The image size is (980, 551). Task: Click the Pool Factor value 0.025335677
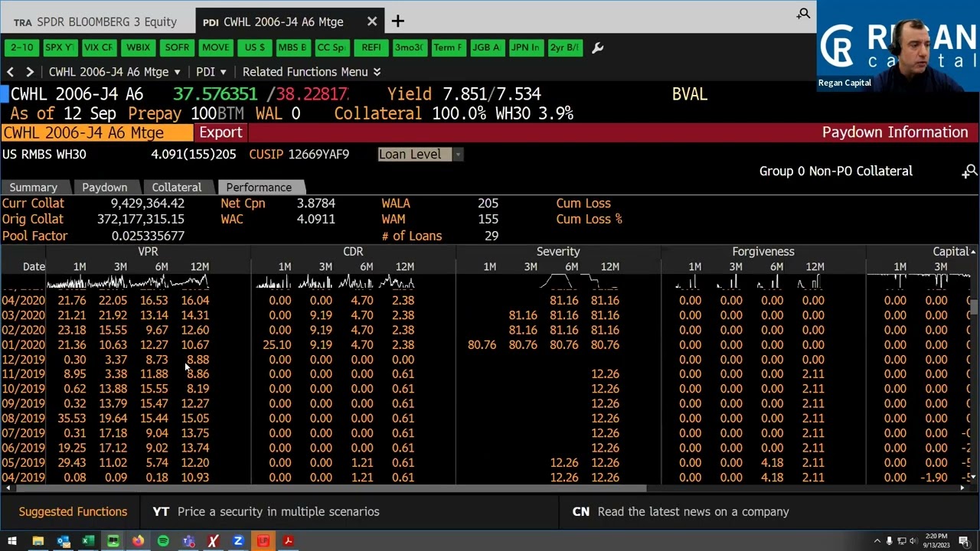click(x=148, y=236)
